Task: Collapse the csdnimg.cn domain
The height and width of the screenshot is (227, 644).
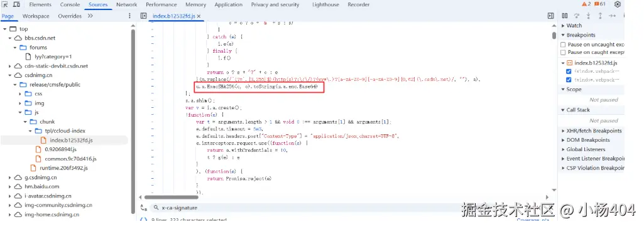Action: point(9,75)
